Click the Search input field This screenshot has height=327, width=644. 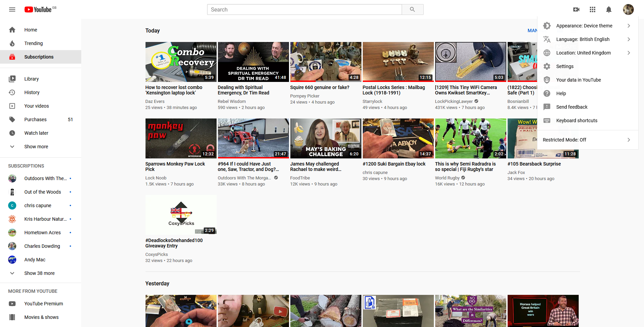[305, 9]
